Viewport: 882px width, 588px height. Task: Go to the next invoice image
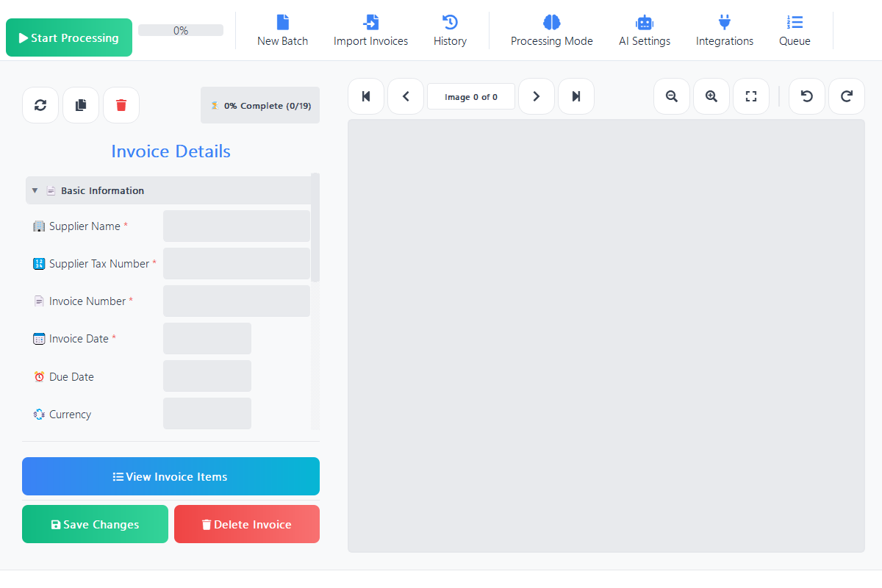[536, 96]
